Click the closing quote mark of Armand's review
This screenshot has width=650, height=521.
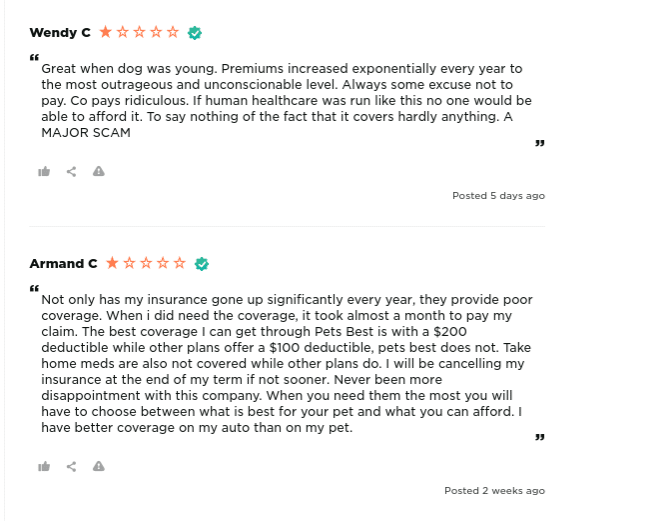pyautogui.click(x=539, y=437)
